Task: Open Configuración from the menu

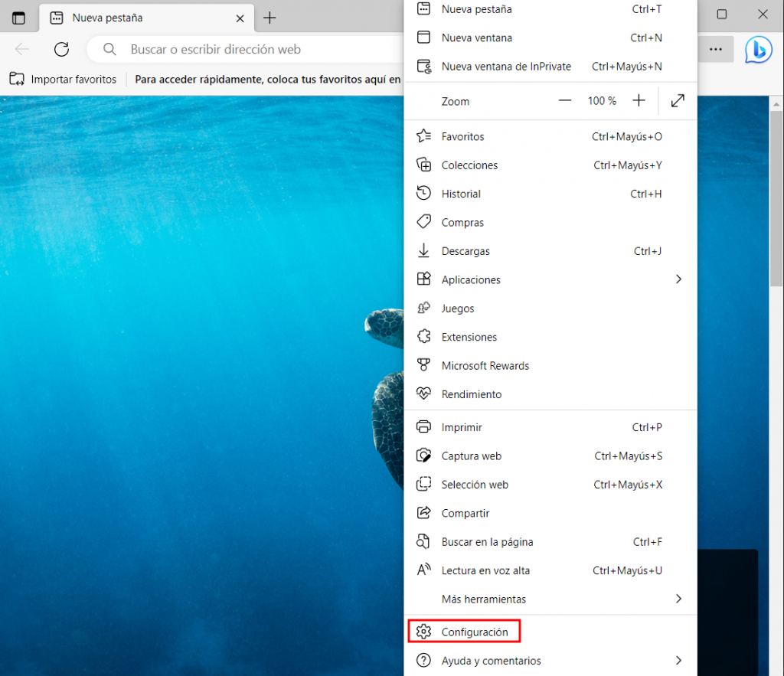Action: pyautogui.click(x=474, y=632)
